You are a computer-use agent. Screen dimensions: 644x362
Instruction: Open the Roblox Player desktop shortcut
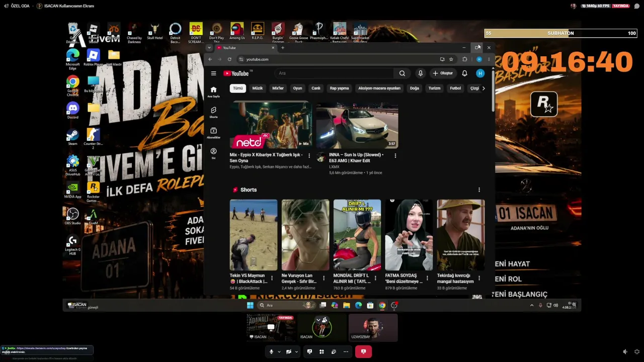93,57
